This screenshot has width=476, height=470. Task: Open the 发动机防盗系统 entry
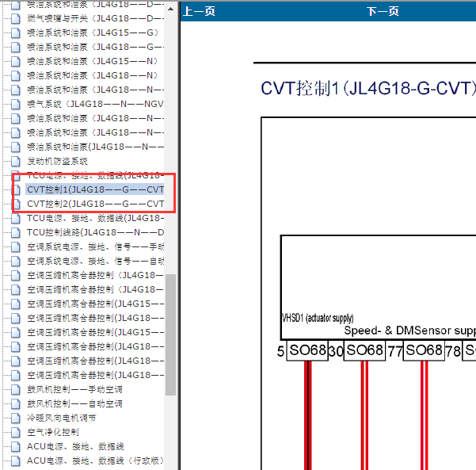57,162
